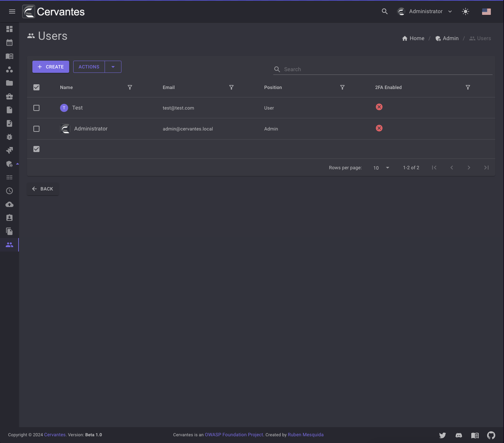The width and height of the screenshot is (504, 443).
Task: Check the Administrator row checkbox
Action: (36, 129)
